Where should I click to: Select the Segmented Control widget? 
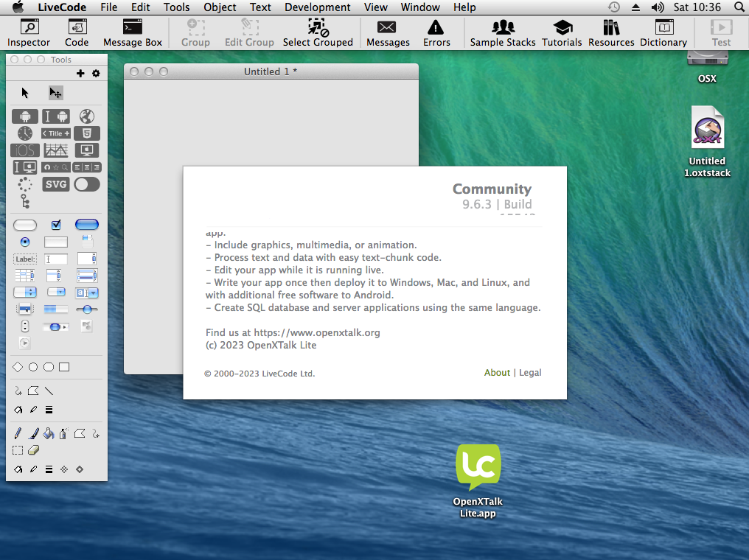click(x=86, y=167)
